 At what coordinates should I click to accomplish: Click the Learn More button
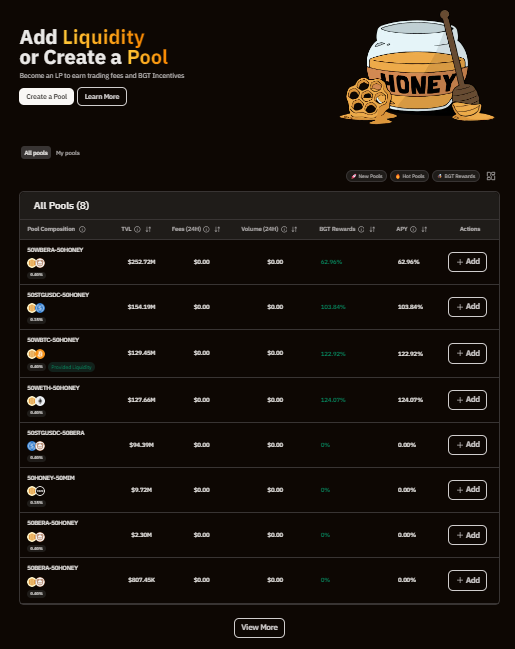pyautogui.click(x=102, y=97)
